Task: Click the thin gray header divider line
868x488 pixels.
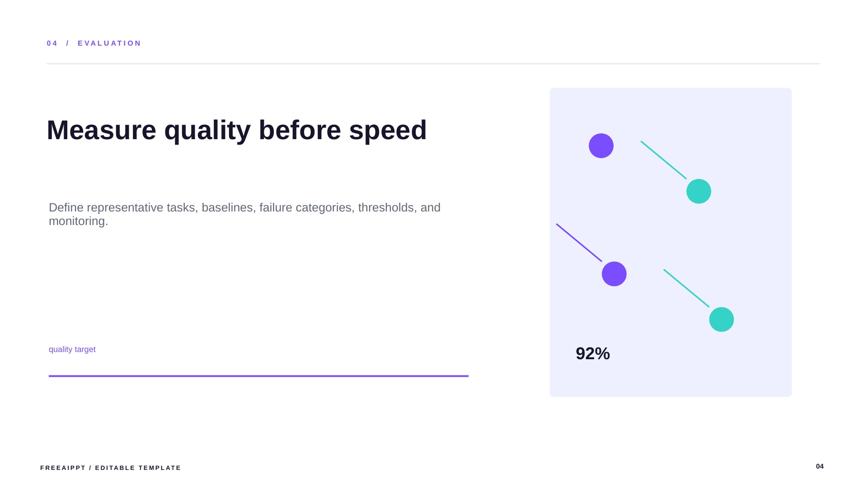Action: (x=433, y=64)
